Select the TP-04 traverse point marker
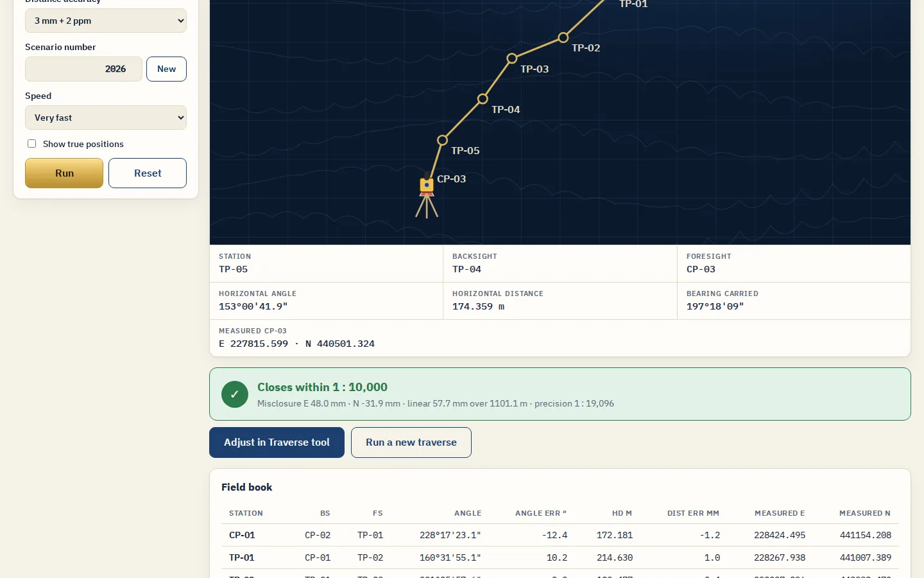924x578 pixels. pyautogui.click(x=483, y=99)
